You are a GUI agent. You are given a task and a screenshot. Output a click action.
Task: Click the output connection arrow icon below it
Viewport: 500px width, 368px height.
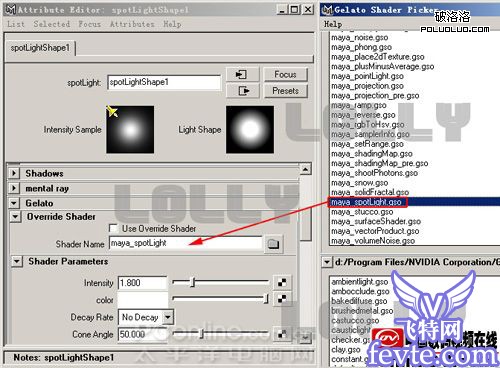[242, 90]
